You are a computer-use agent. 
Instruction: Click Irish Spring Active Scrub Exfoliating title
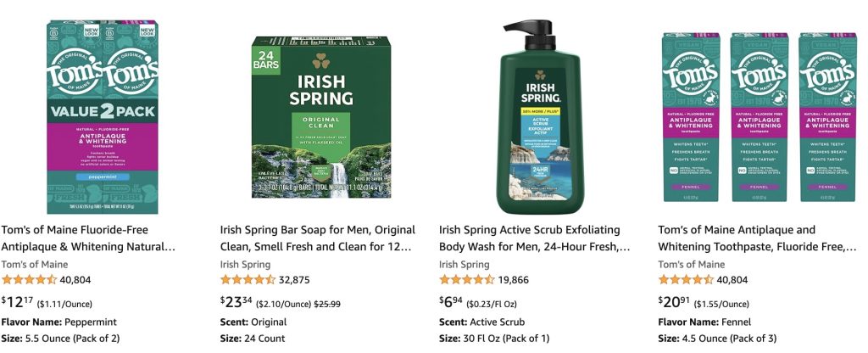point(534,238)
